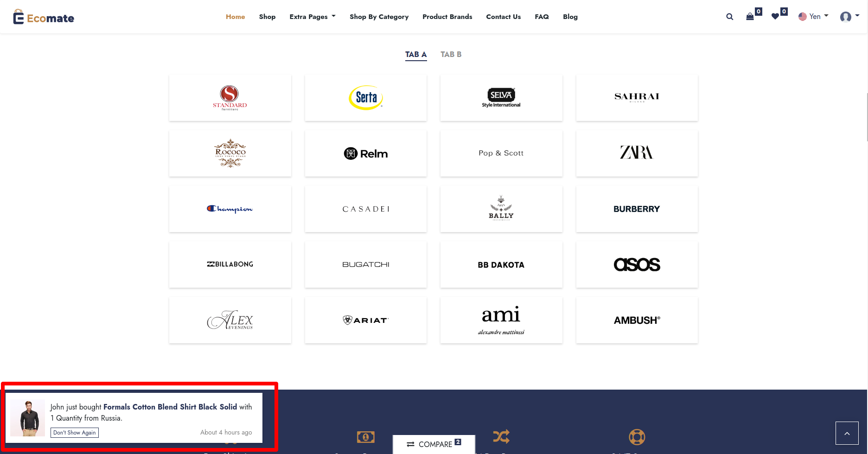
Task: Select the Ariat brand logo
Action: [366, 320]
